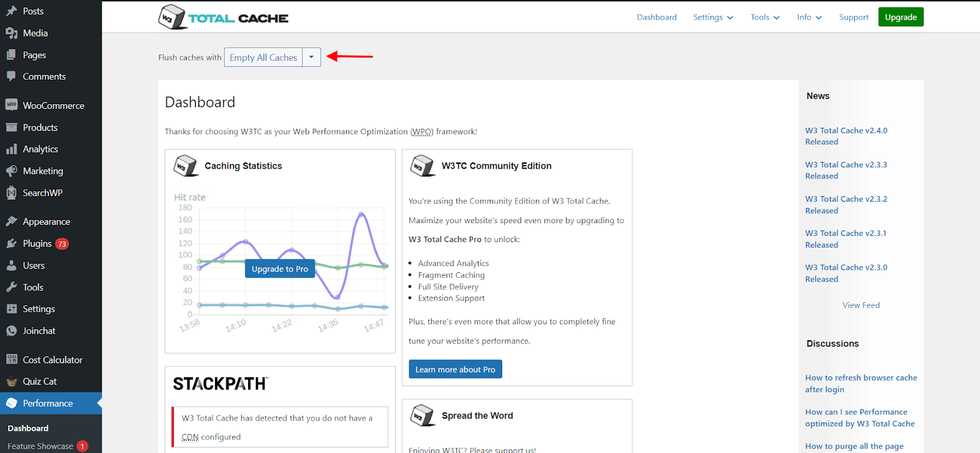
Task: Open W3 Total Cache v2.3.2 Released news
Action: [846, 205]
